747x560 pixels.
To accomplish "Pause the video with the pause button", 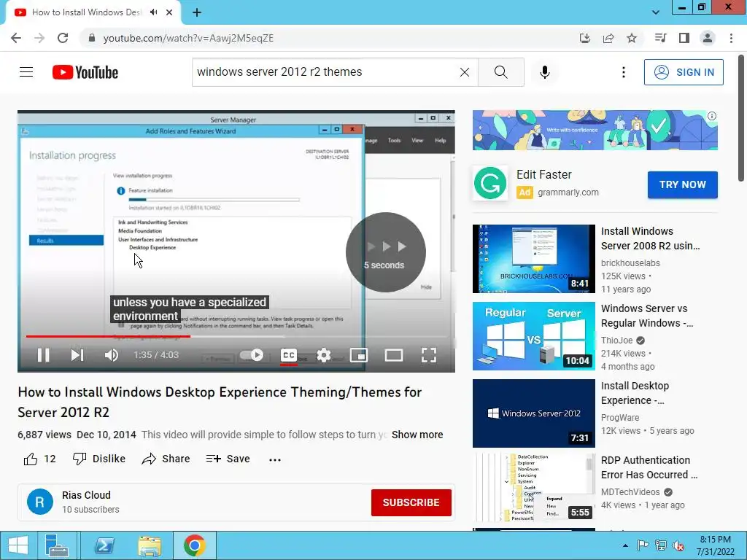I will [43, 355].
